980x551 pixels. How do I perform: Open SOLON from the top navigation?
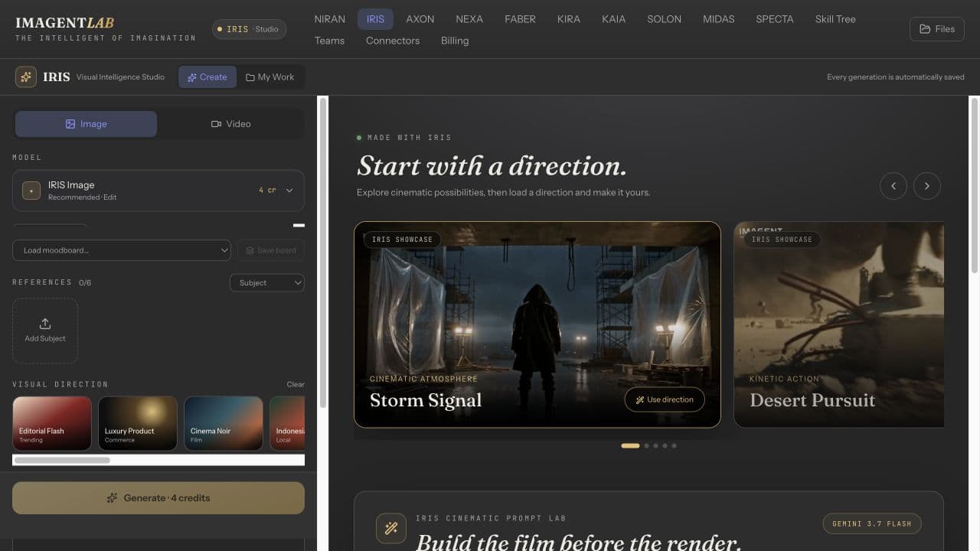665,19
